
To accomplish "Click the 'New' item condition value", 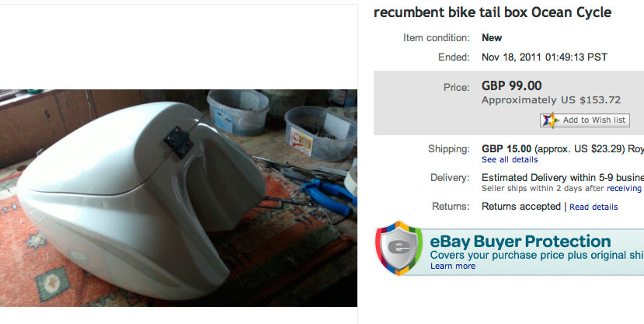I will point(492,38).
